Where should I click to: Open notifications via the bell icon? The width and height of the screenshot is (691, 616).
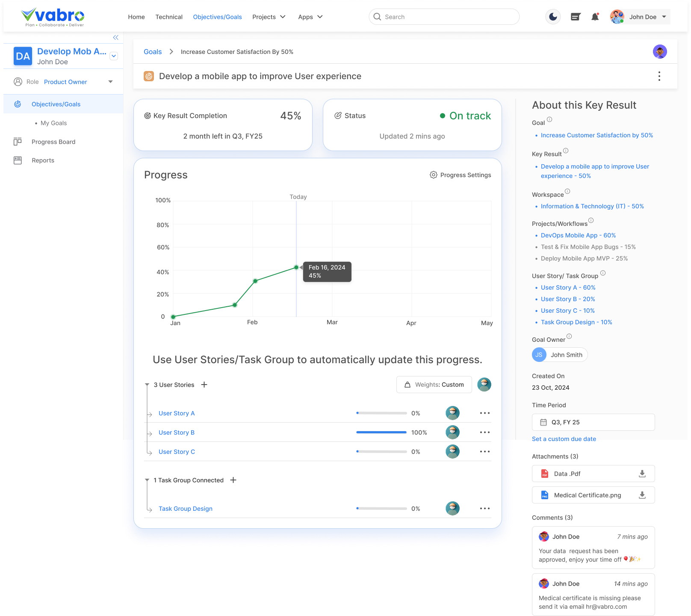(595, 17)
